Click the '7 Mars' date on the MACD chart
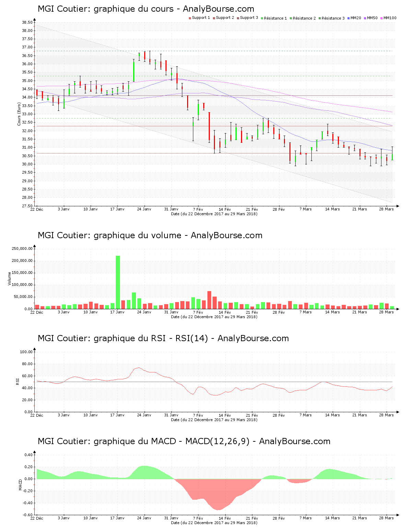This screenshot has height=532, width=412. pyautogui.click(x=306, y=518)
